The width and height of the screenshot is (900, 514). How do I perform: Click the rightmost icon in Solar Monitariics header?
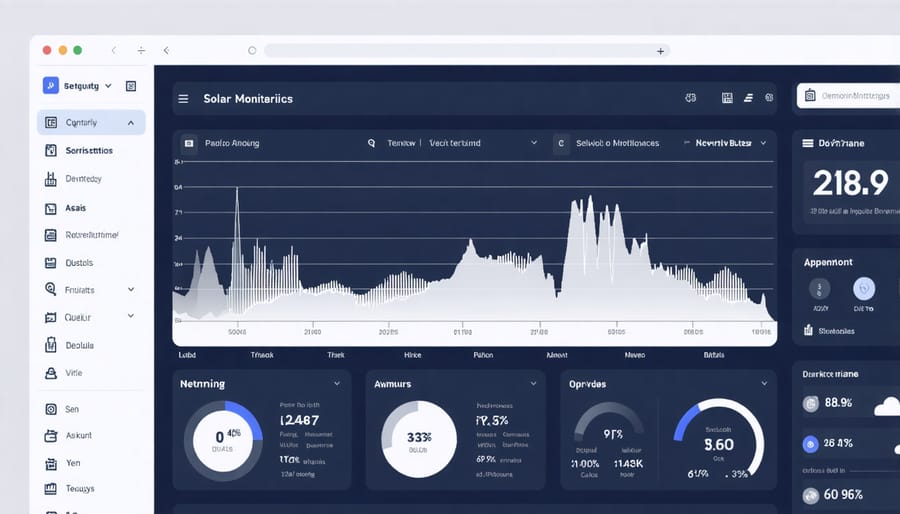(769, 99)
